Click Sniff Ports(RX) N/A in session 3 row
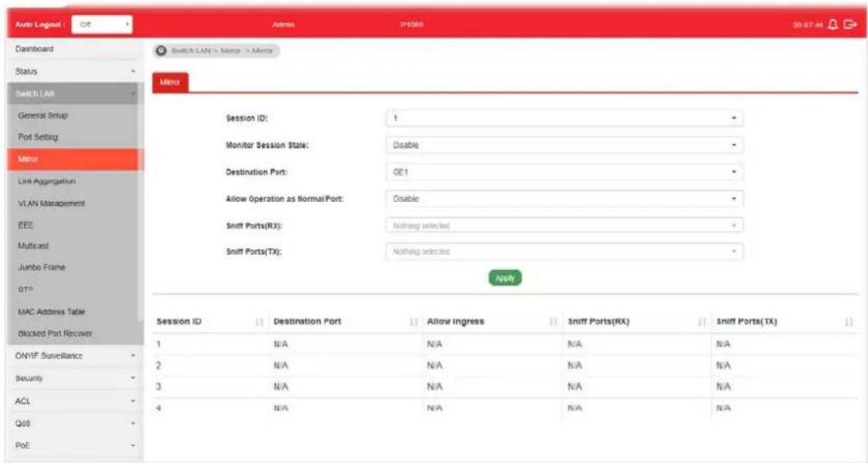 (x=574, y=386)
